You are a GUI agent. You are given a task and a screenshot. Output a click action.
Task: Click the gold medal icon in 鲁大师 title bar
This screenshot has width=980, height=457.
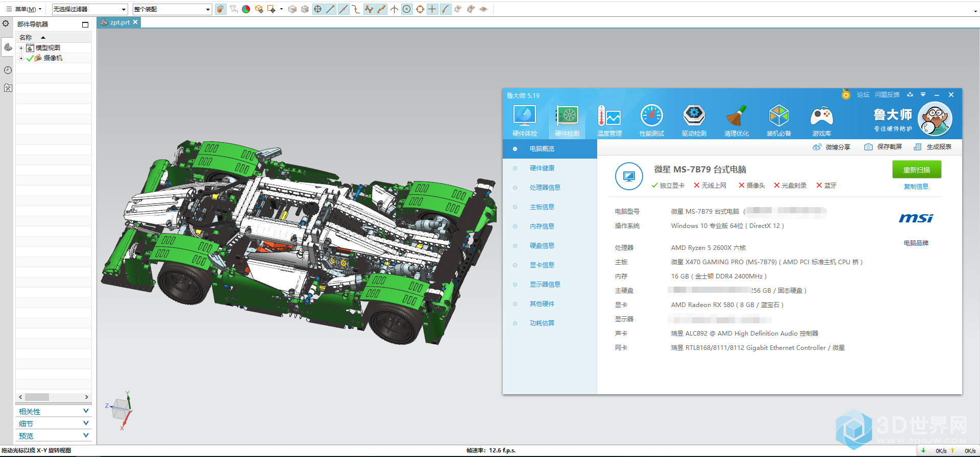point(846,94)
